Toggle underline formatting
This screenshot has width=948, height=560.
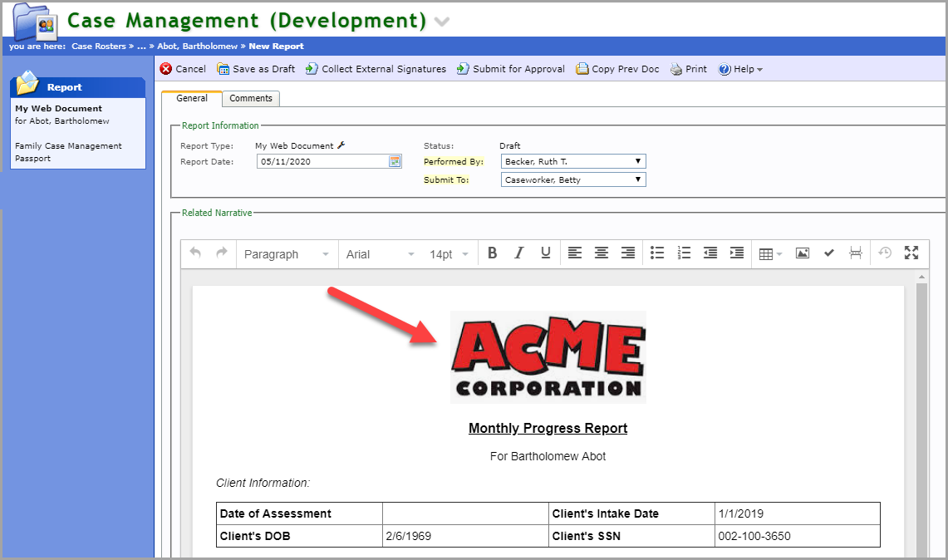pos(545,253)
